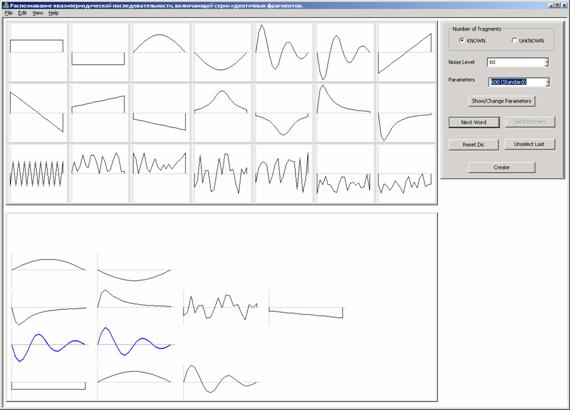Open the Parameters combo box dropdown
The height and width of the screenshot is (410, 570).
point(547,82)
